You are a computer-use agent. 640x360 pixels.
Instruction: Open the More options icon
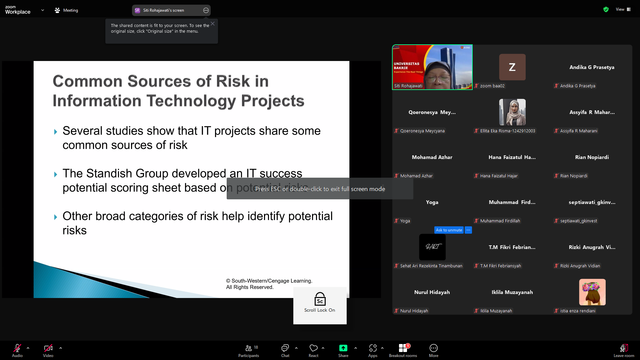(x=433, y=348)
